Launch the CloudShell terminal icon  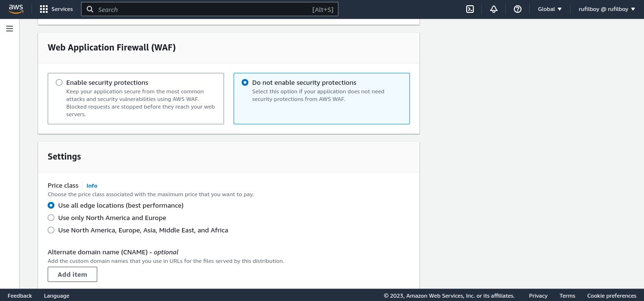[470, 9]
